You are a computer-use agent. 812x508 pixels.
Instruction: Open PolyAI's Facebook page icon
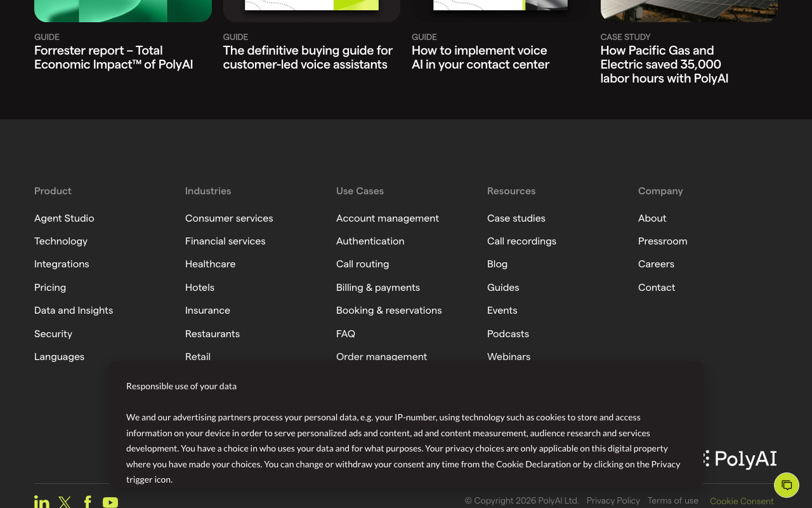pyautogui.click(x=88, y=502)
